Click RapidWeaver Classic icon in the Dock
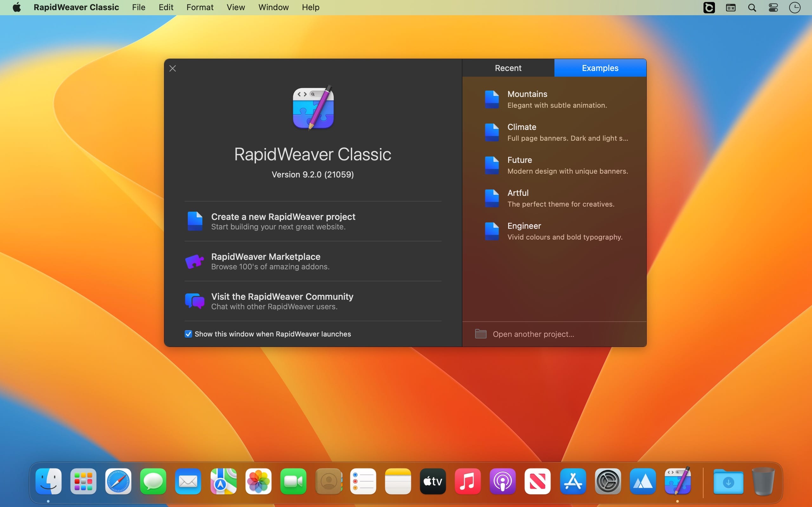Screen dimensions: 812x507 pos(678,481)
